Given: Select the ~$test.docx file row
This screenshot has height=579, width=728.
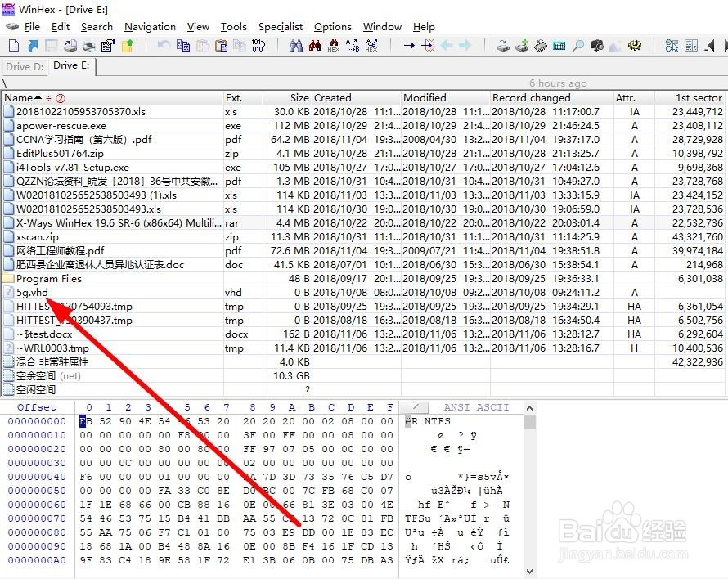Looking at the screenshot, I should pyautogui.click(x=363, y=334).
